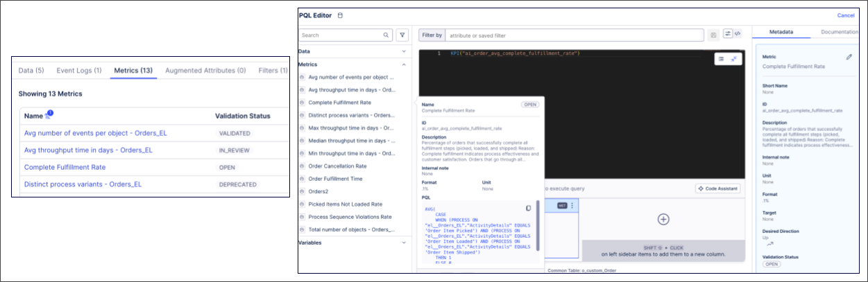This screenshot has height=282, width=868.
Task: Select Min throughput time in days metric
Action: [x=352, y=153]
